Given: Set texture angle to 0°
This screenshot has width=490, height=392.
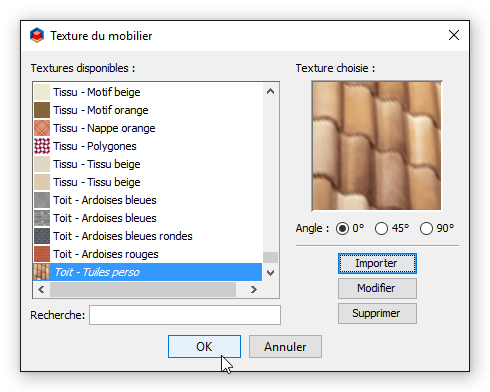Looking at the screenshot, I should pyautogui.click(x=342, y=229).
